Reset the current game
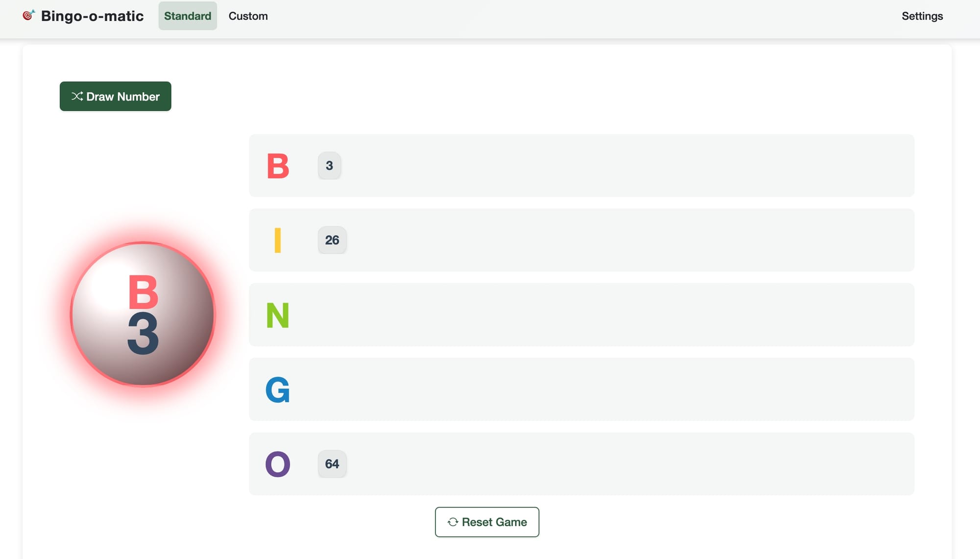This screenshot has height=559, width=980. tap(487, 522)
